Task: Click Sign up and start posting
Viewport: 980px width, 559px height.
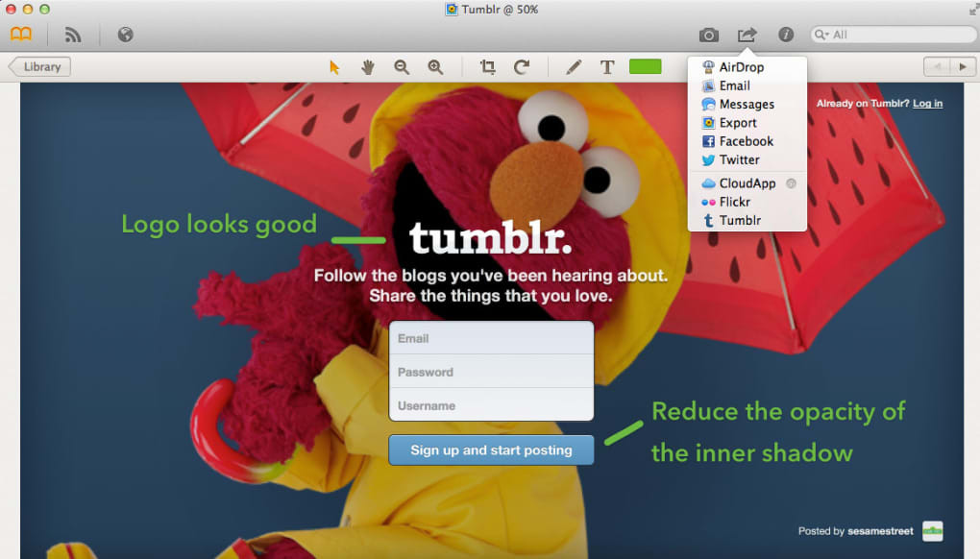Action: pos(491,450)
